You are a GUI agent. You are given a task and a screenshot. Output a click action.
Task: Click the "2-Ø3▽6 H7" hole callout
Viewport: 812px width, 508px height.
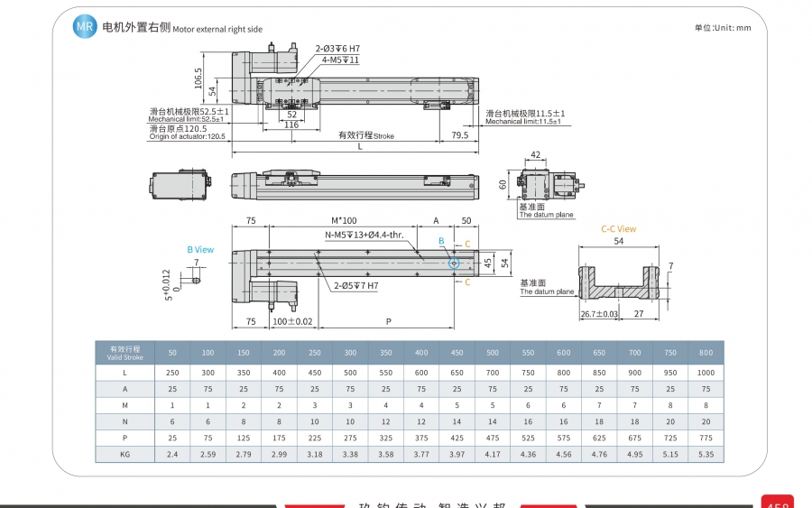[x=337, y=49]
